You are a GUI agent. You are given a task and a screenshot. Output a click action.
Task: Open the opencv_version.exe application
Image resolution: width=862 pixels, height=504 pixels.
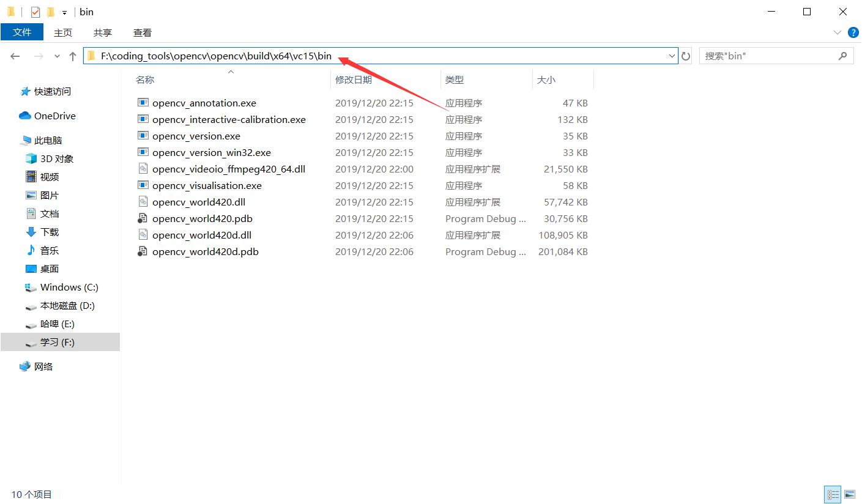196,136
